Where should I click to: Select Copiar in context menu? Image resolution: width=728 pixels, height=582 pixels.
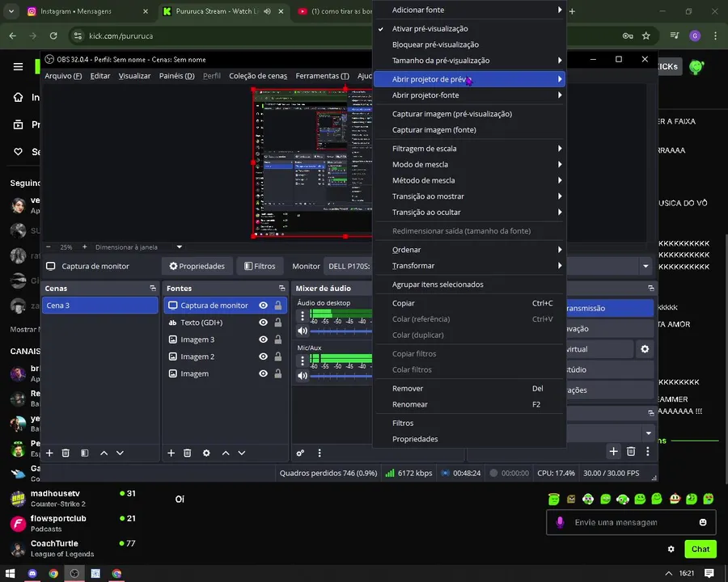469,303
